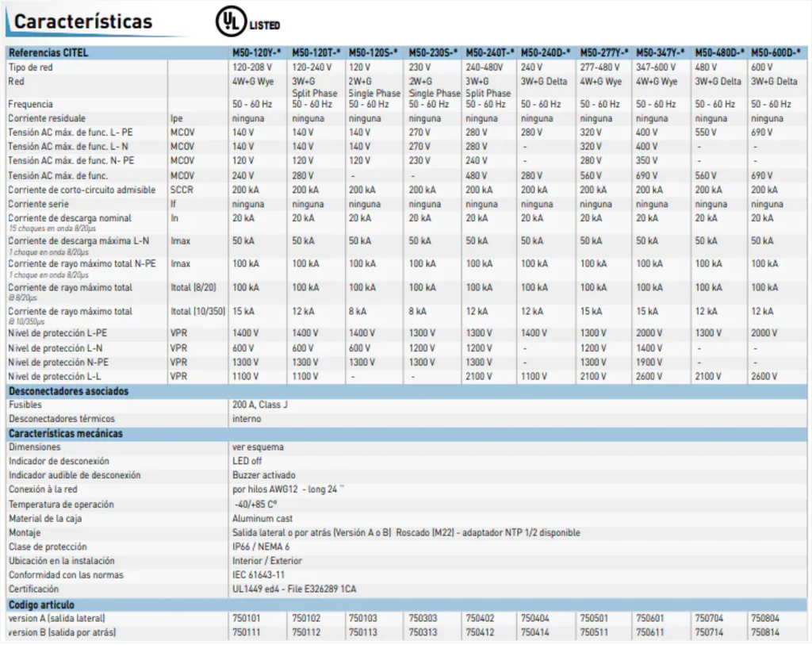812x645 pixels.
Task: Choose the M50-277Y-* column header
Action: pyautogui.click(x=604, y=53)
